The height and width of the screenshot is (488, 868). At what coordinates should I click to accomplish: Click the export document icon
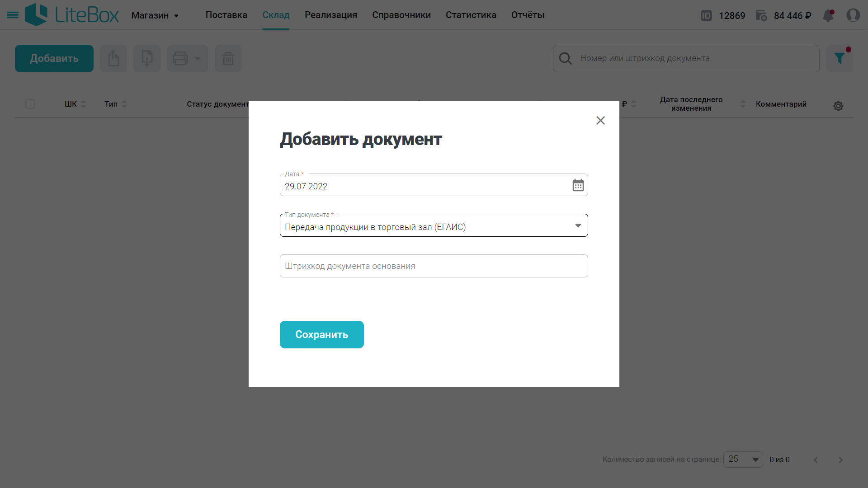point(113,58)
